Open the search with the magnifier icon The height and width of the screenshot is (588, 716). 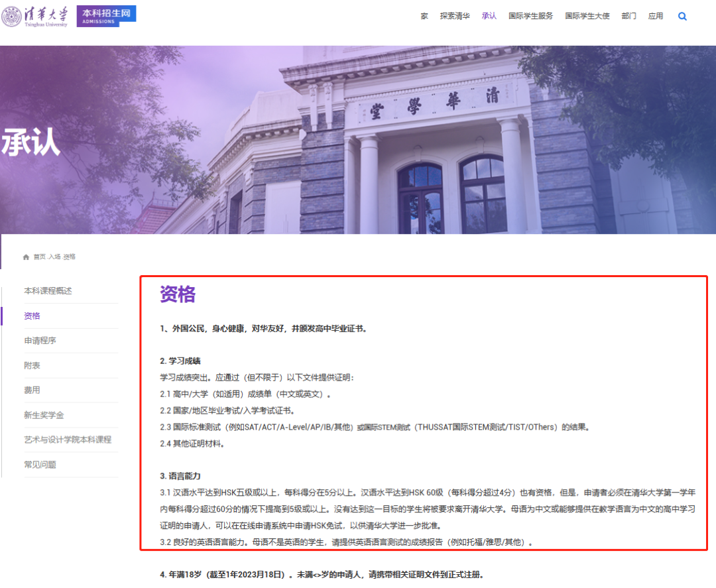[682, 16]
